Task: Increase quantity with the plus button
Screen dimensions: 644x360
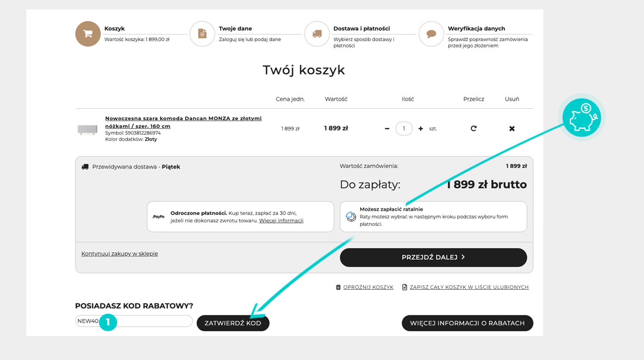Action: (420, 128)
